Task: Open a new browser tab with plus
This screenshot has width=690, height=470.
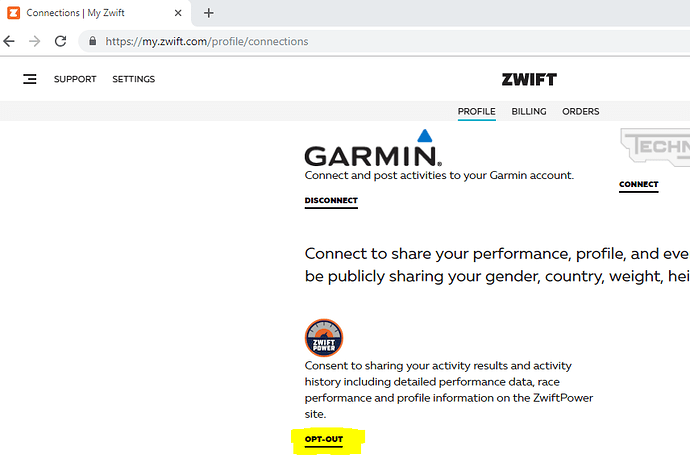Action: point(209,13)
